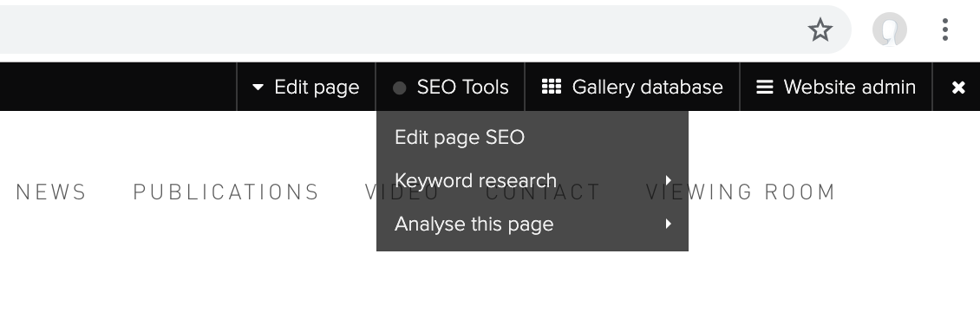Open the PUBLICATIONS navigation link

point(226,192)
